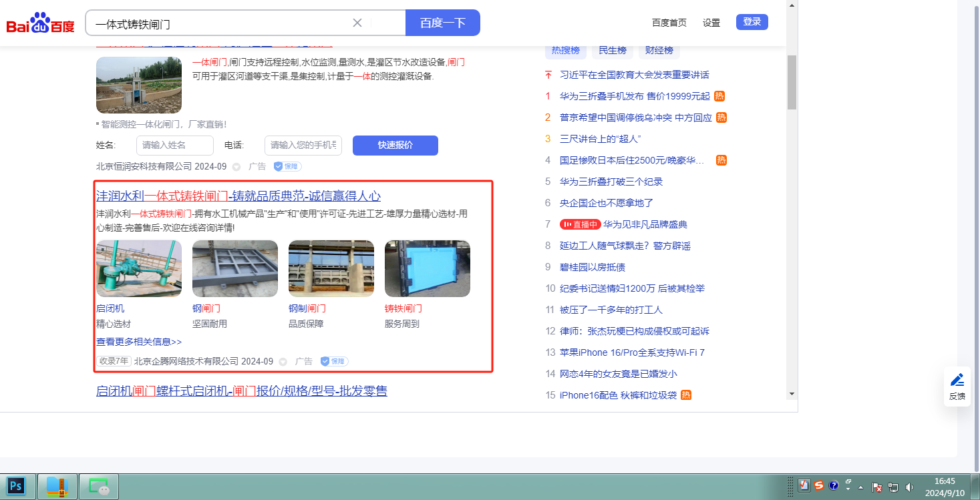This screenshot has height=500, width=980.
Task: Click the page scrollbar down arrow
Action: [x=792, y=393]
